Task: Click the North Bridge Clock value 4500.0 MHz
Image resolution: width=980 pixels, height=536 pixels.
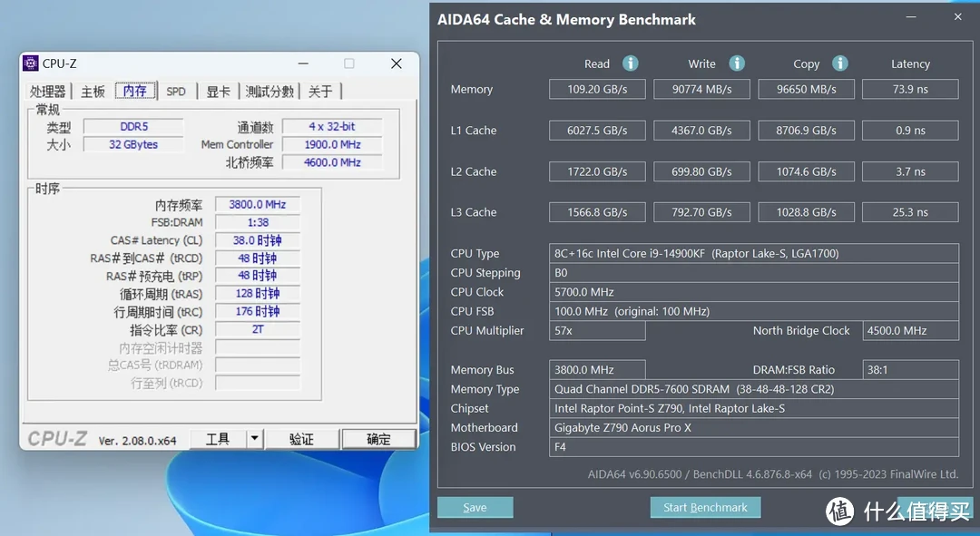Action: click(910, 330)
